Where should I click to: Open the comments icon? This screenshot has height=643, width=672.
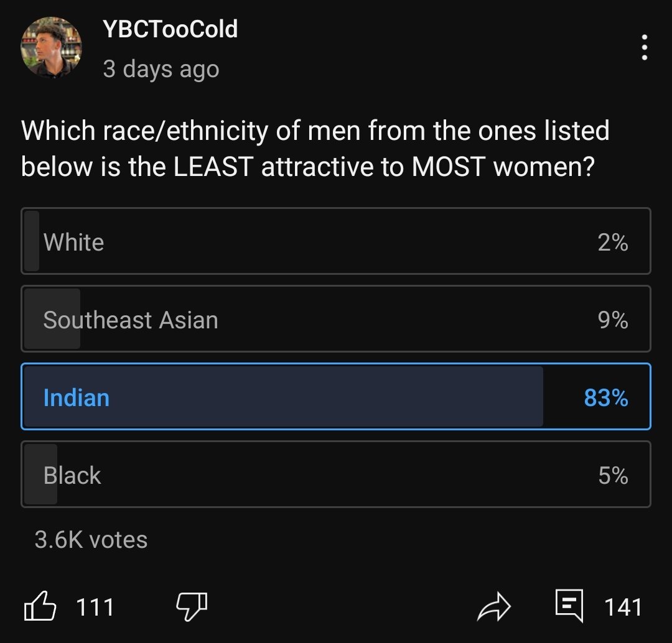point(569,606)
